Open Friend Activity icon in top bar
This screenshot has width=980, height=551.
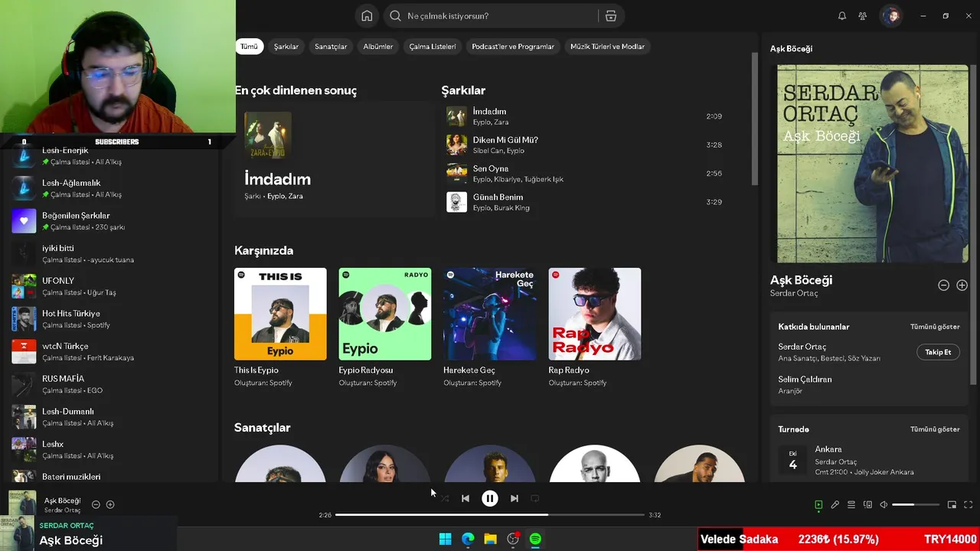pyautogui.click(x=863, y=16)
